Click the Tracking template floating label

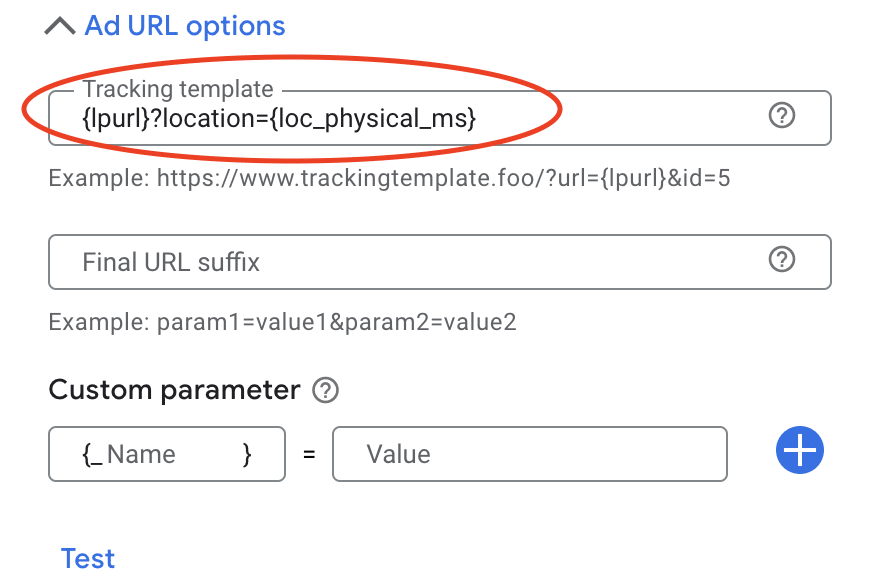coord(178,90)
